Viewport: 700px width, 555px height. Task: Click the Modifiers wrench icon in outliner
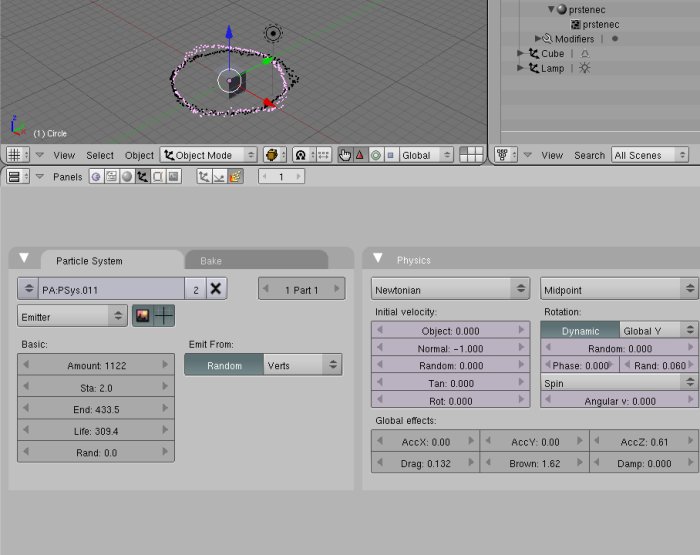[x=547, y=39]
